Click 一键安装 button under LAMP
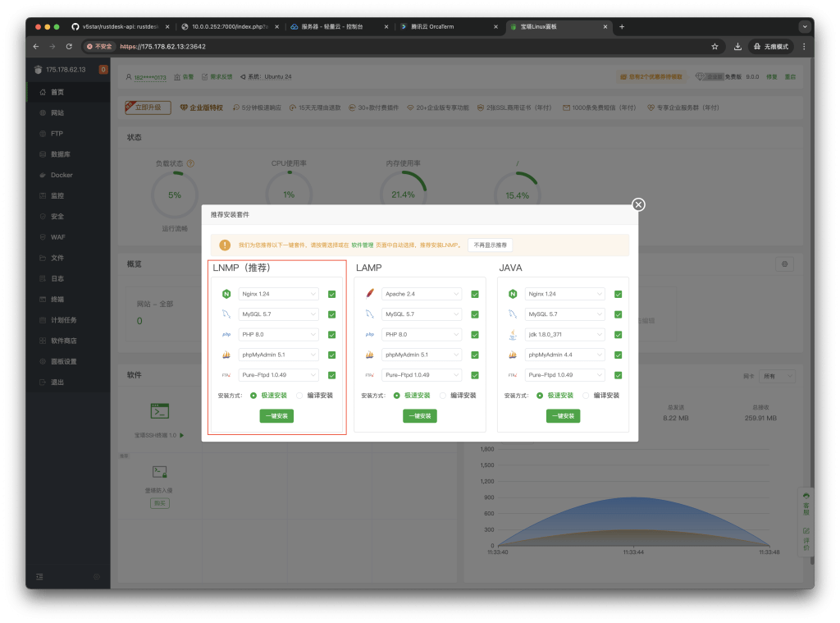Viewport: 840px width, 623px height. pyautogui.click(x=419, y=416)
